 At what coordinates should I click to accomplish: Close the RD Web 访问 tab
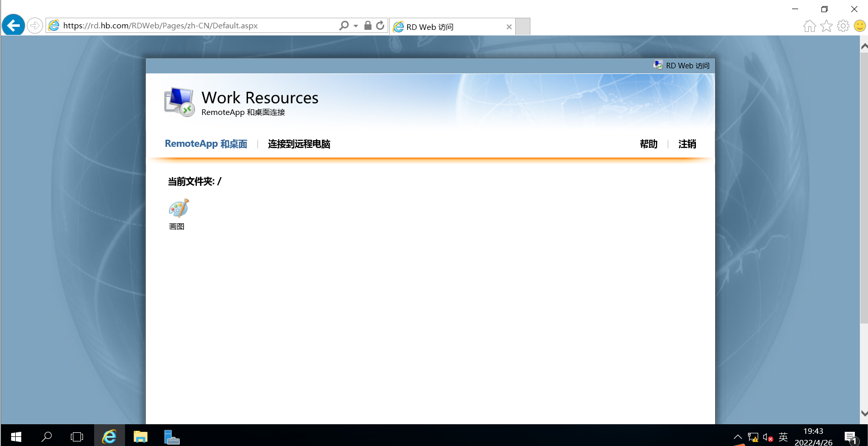[x=509, y=27]
